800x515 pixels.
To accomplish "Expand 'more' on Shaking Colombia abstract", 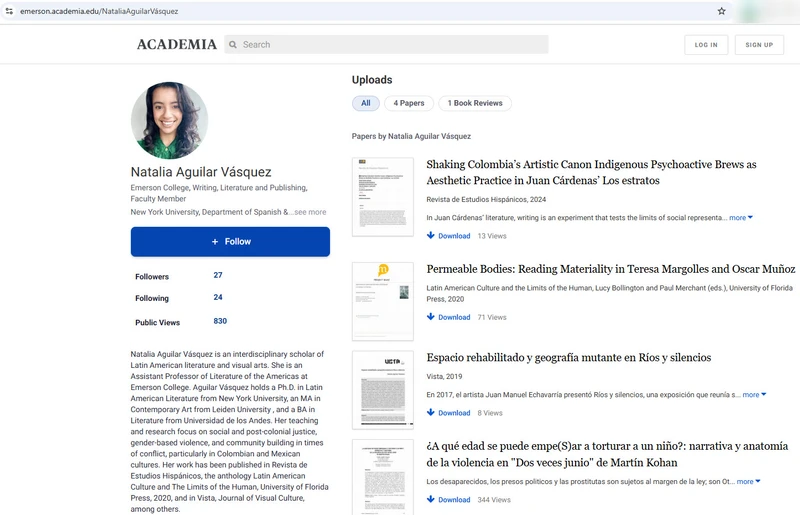I will point(741,217).
